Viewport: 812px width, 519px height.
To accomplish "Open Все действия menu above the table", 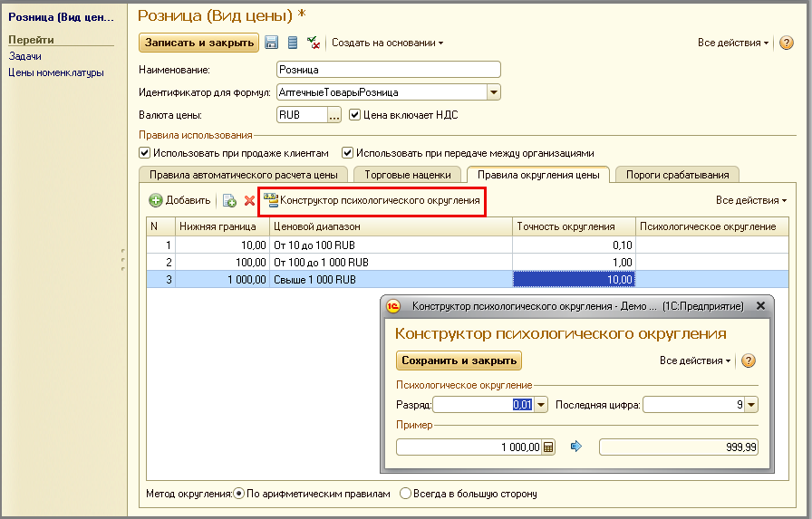I will tap(751, 200).
